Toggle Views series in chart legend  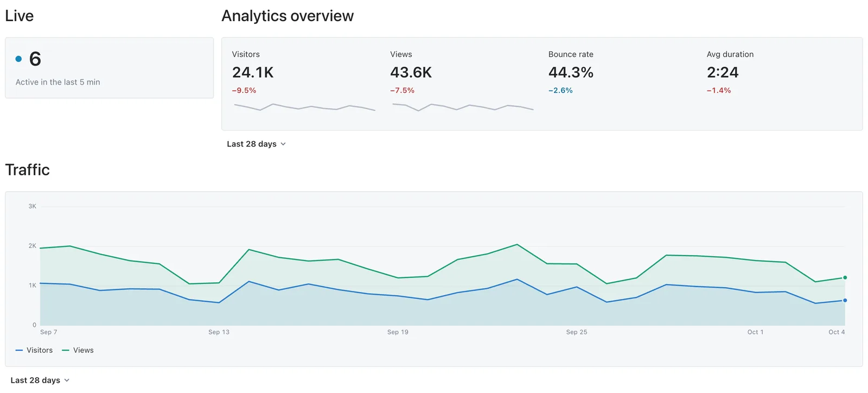point(78,350)
